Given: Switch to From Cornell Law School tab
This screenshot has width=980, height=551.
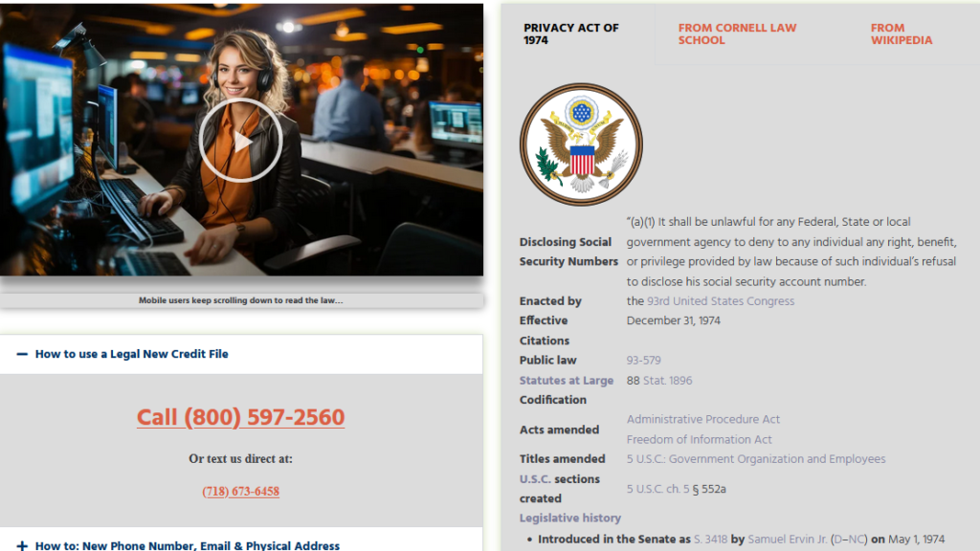Looking at the screenshot, I should pos(738,33).
